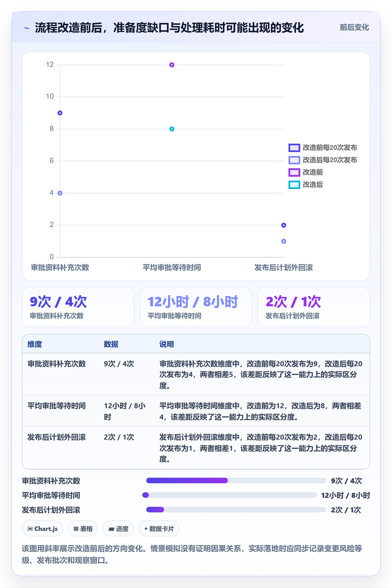Click the Chart.js tag
This screenshot has width=392, height=588.
click(43, 529)
